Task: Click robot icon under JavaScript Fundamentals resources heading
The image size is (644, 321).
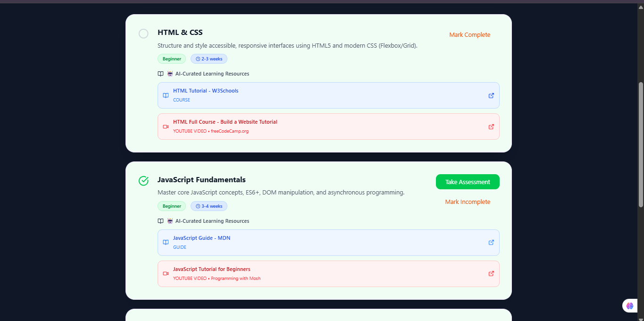Action: pos(170,221)
